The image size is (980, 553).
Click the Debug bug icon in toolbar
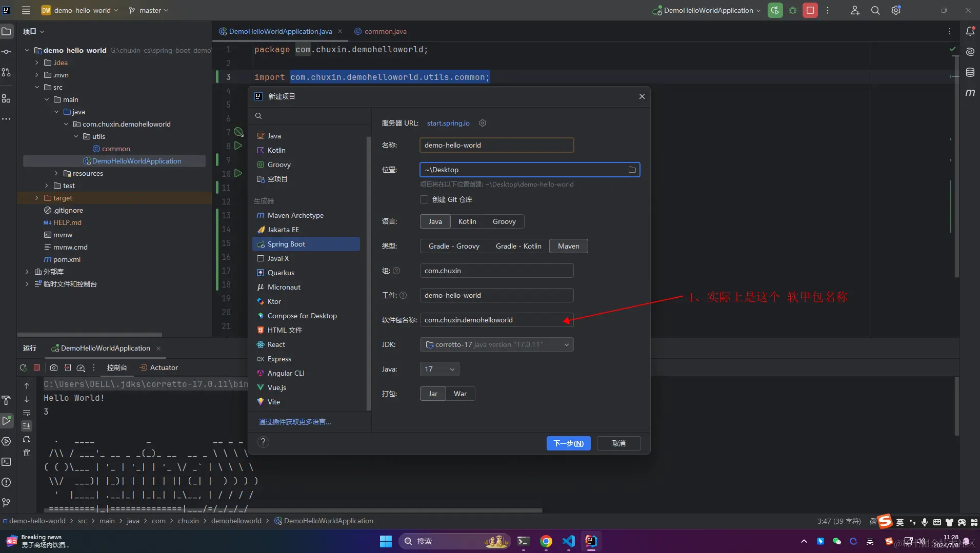tap(793, 10)
